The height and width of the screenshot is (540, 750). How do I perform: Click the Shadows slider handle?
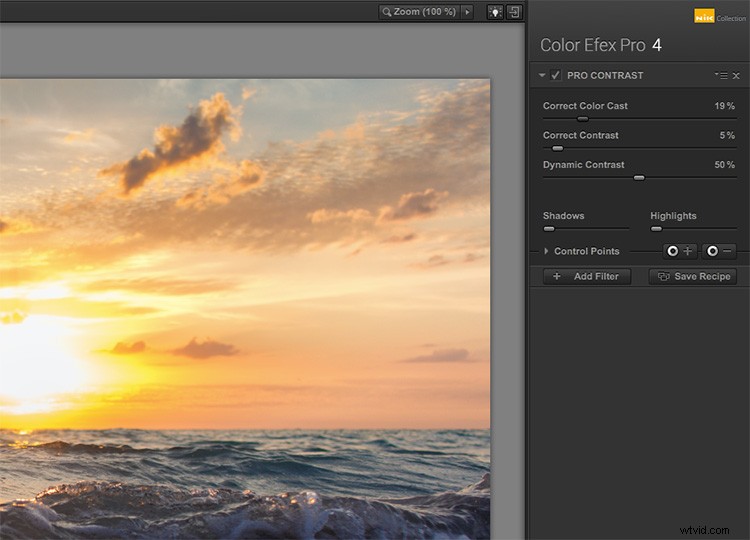click(549, 229)
